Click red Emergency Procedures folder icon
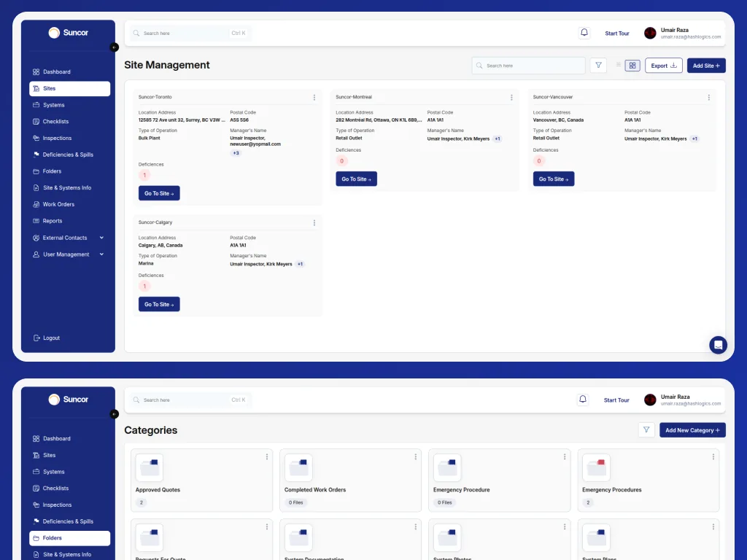747x560 pixels. (x=596, y=467)
